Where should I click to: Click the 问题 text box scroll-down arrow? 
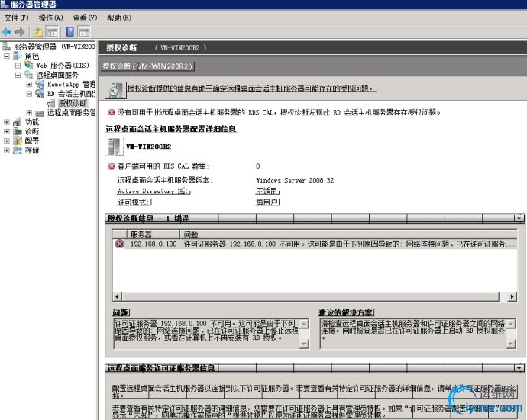(304, 344)
